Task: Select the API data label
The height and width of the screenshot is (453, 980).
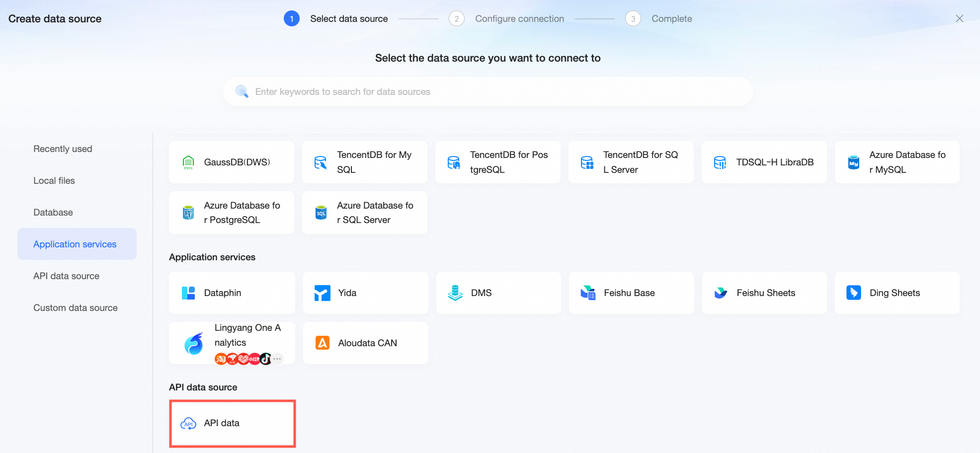Action: click(x=222, y=423)
